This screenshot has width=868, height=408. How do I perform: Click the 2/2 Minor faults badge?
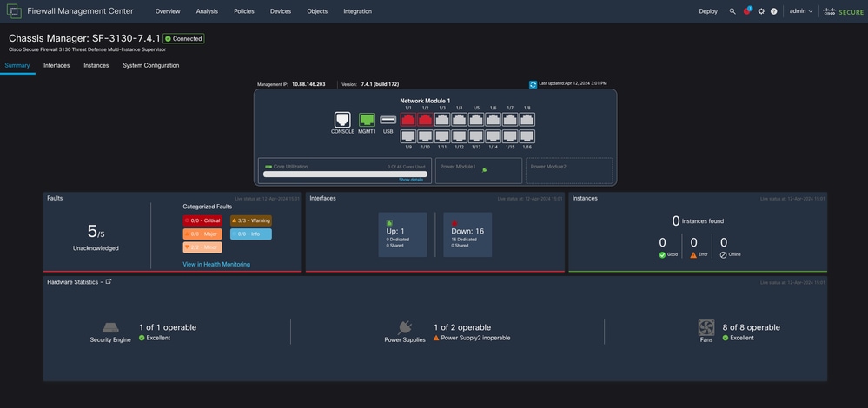(x=202, y=247)
